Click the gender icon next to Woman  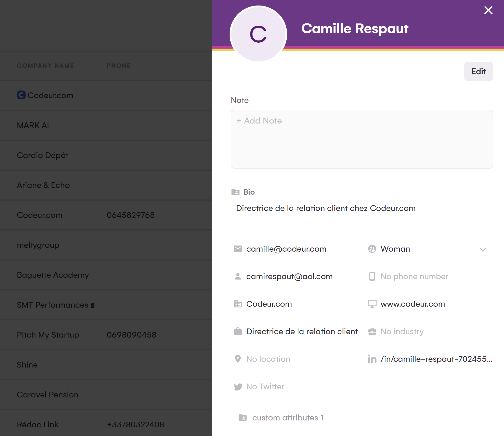371,249
